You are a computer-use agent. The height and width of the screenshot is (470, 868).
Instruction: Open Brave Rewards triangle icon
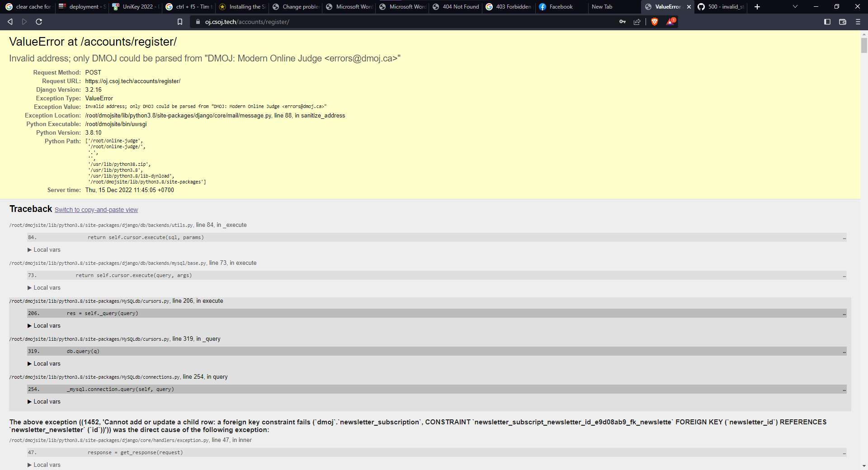point(670,21)
